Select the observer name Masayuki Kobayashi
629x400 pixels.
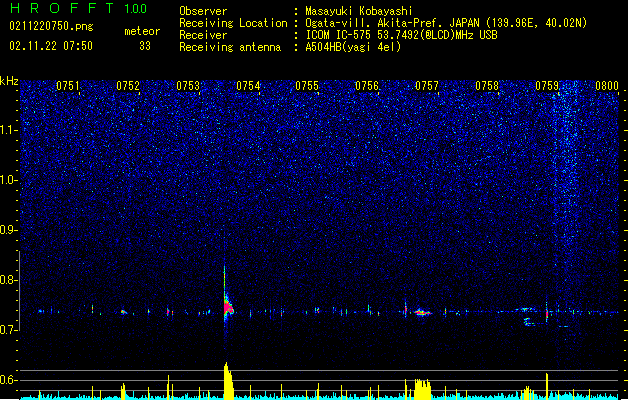(359, 11)
